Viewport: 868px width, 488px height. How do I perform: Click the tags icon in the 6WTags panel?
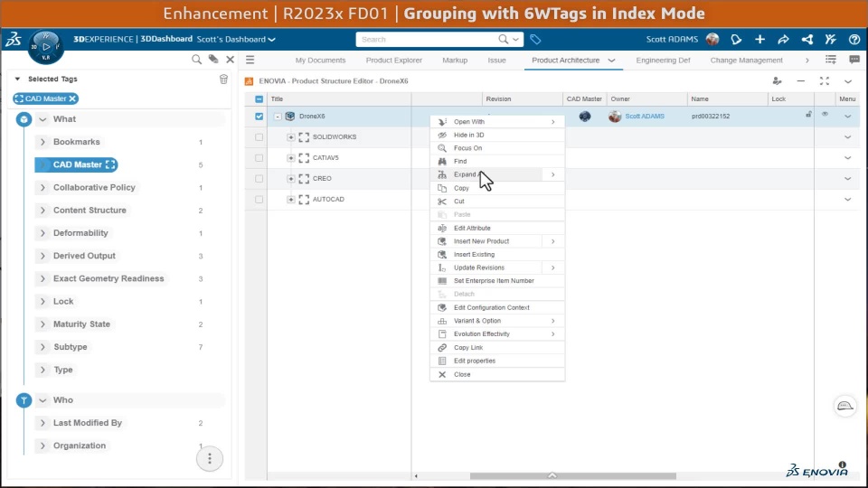click(x=213, y=60)
